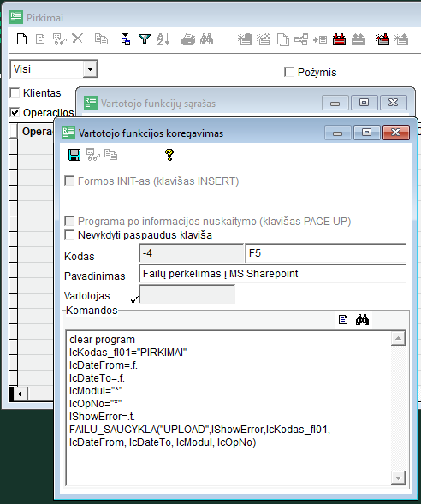Click the red box with sparkle icon
Image resolution: width=421 pixels, height=504 pixels.
[382, 39]
